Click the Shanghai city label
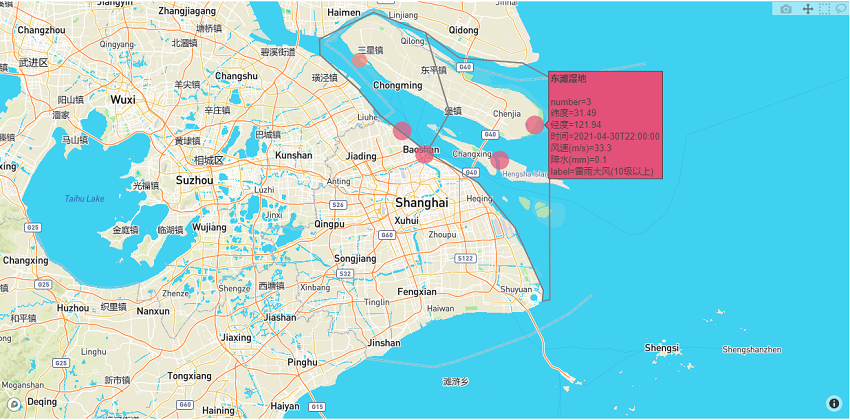 click(x=420, y=202)
